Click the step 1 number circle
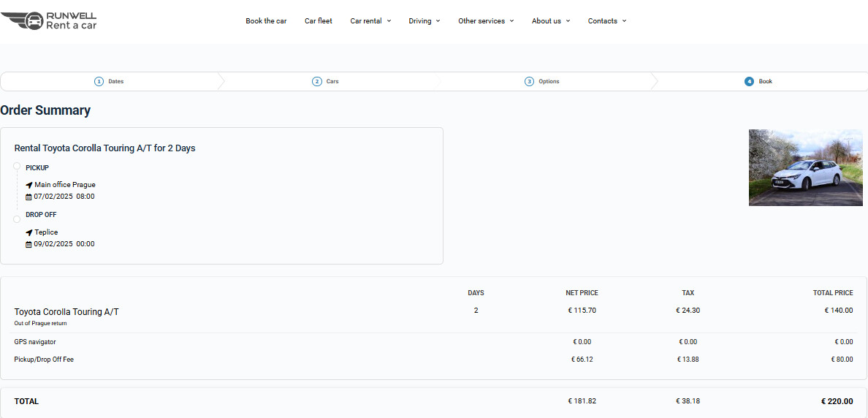The width and height of the screenshot is (868, 418). (x=99, y=81)
